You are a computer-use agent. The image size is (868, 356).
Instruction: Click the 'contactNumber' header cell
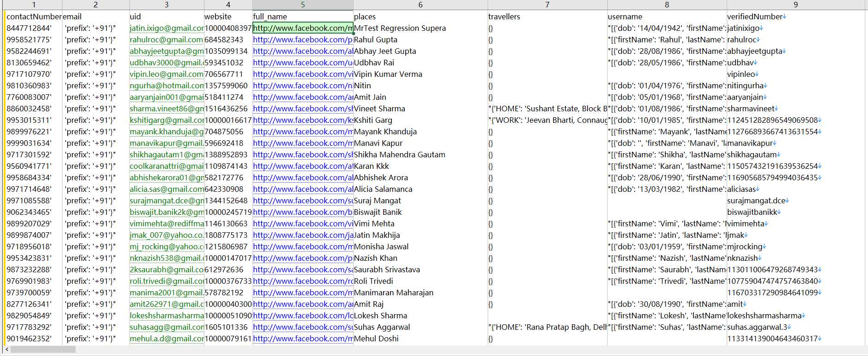pos(34,17)
